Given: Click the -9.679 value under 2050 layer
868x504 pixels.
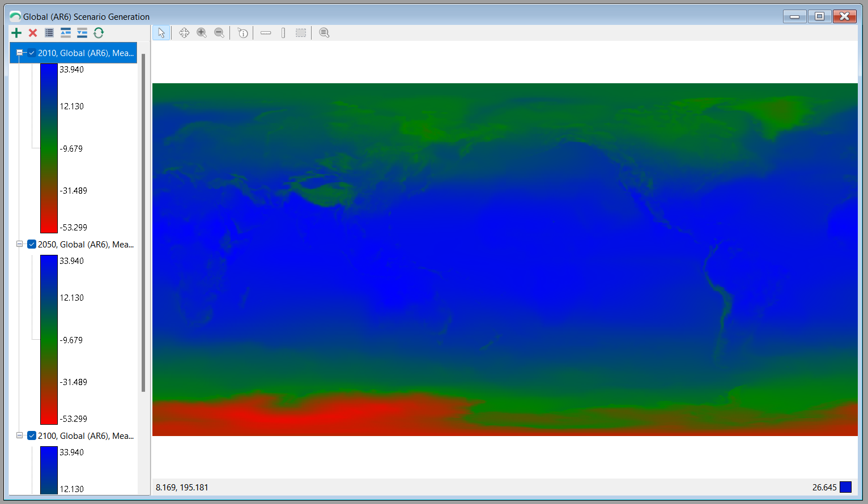Looking at the screenshot, I should [x=71, y=340].
